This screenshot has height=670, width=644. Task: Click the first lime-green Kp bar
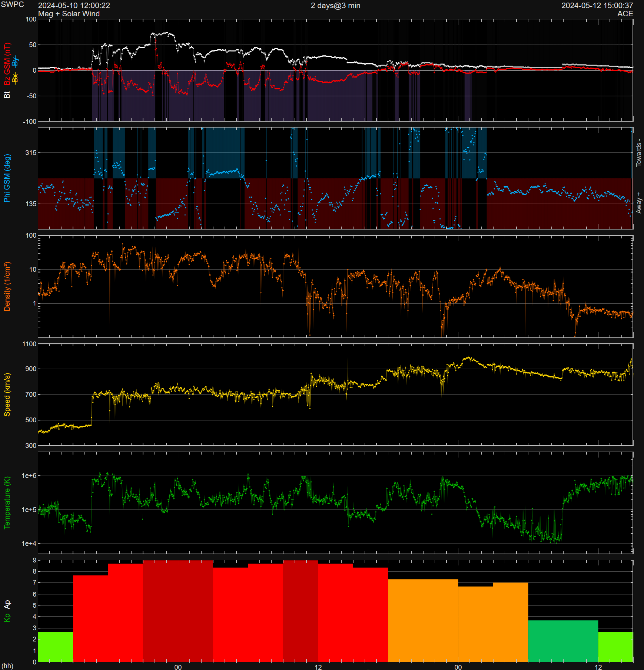(56, 647)
